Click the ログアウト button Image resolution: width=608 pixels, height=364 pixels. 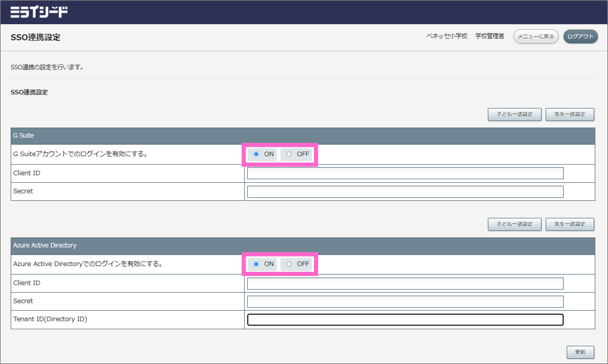click(x=580, y=37)
